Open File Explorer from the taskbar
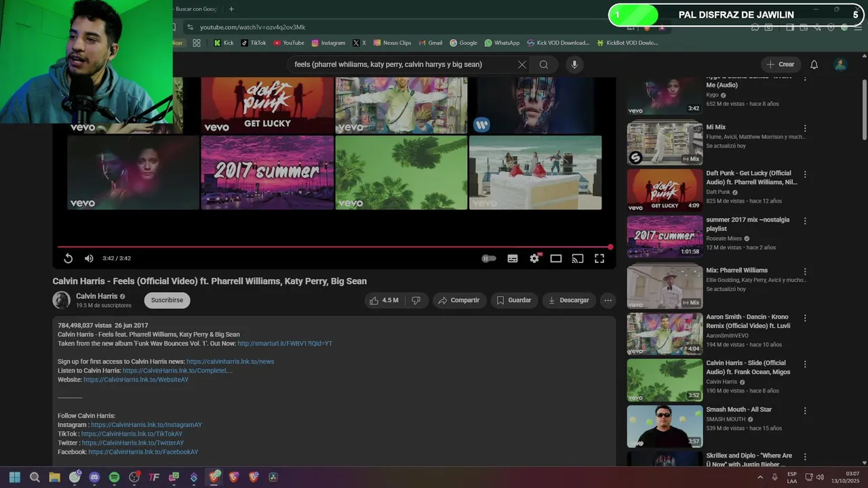The height and width of the screenshot is (488, 868). (x=54, y=477)
